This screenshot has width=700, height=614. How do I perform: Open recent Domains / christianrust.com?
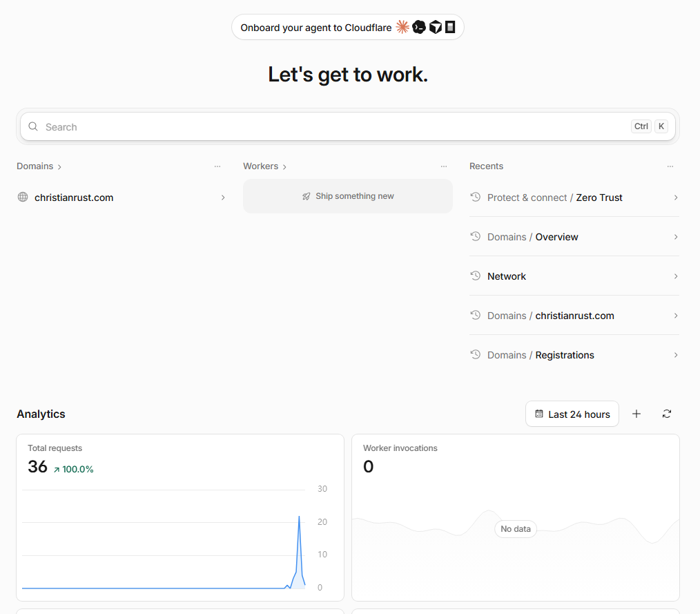(574, 315)
